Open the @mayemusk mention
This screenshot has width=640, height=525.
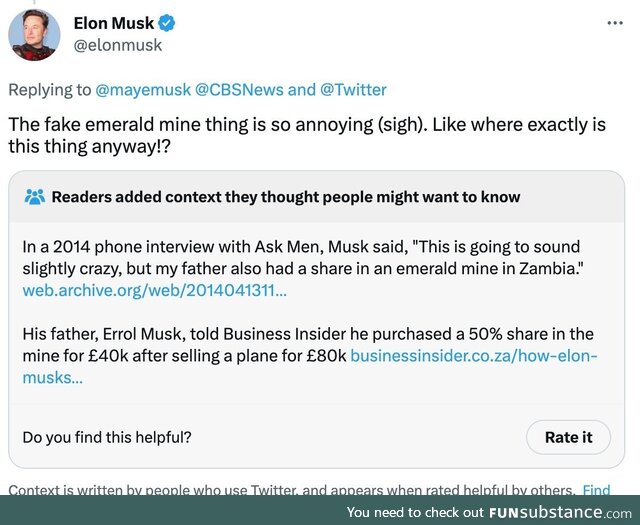pos(142,89)
